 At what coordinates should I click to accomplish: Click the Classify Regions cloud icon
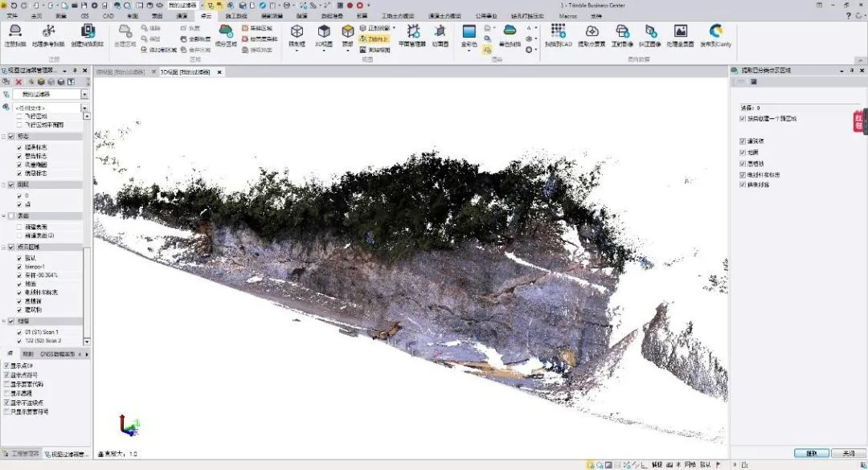226,32
